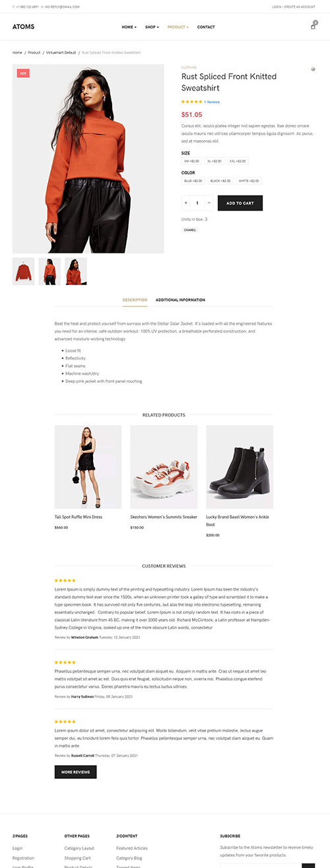Expand the PRODUCT dropdown menu
The image size is (330, 868).
[178, 27]
